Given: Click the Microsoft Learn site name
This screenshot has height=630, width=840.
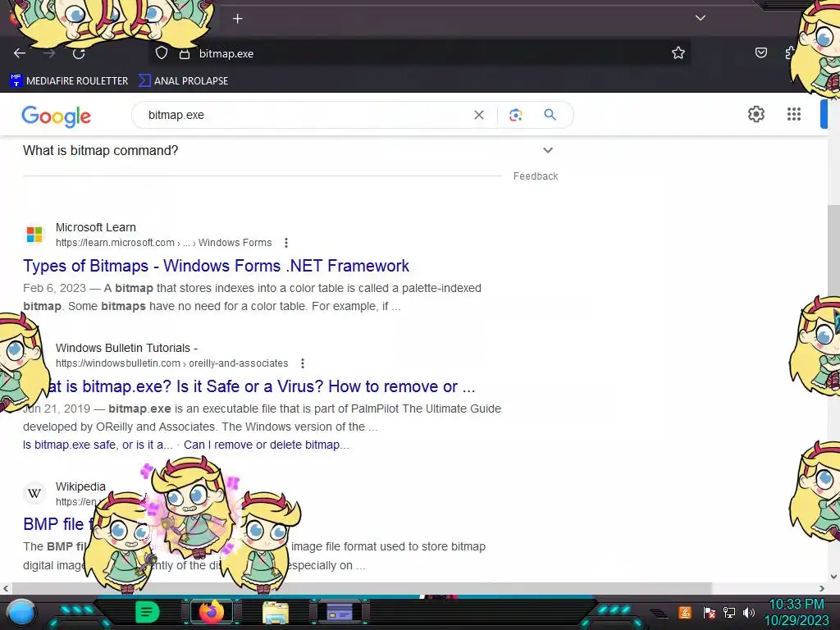Looking at the screenshot, I should [x=96, y=227].
